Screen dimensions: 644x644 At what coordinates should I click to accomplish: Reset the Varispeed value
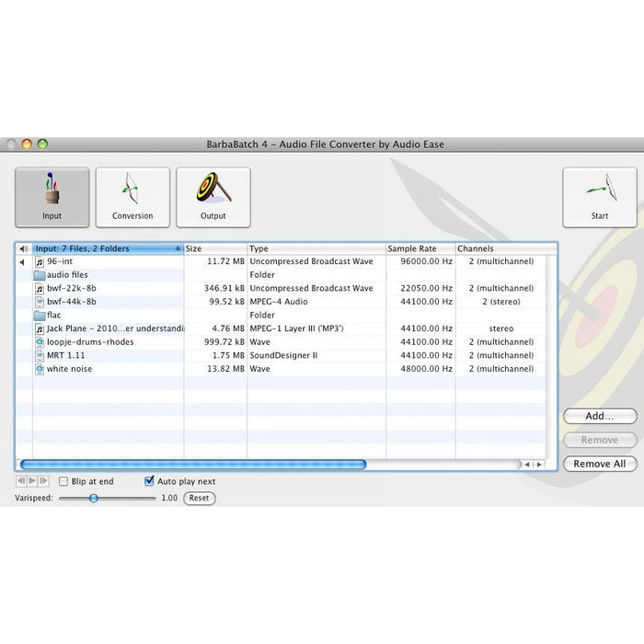[199, 498]
